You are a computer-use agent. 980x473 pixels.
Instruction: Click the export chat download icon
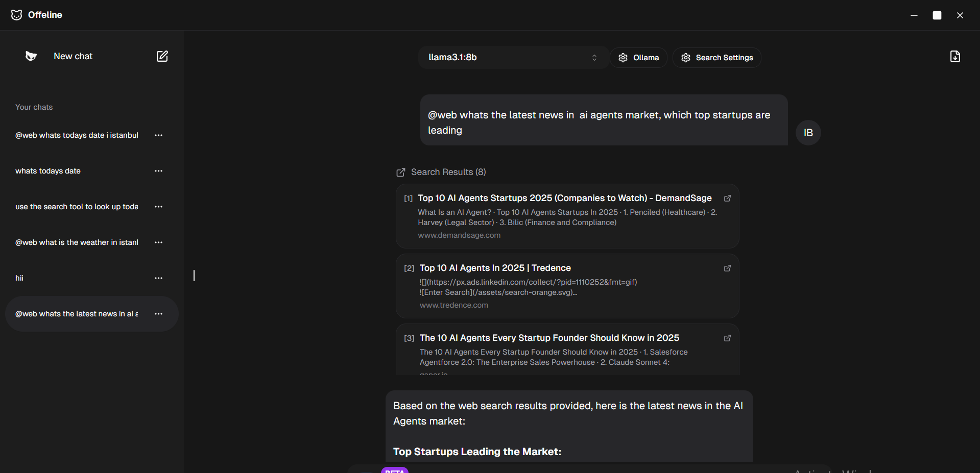[x=955, y=56]
